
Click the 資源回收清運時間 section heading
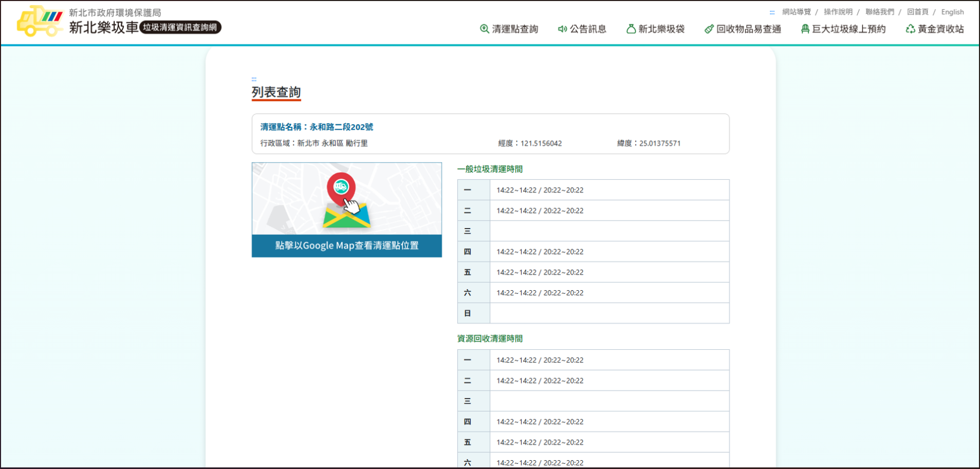(x=488, y=338)
